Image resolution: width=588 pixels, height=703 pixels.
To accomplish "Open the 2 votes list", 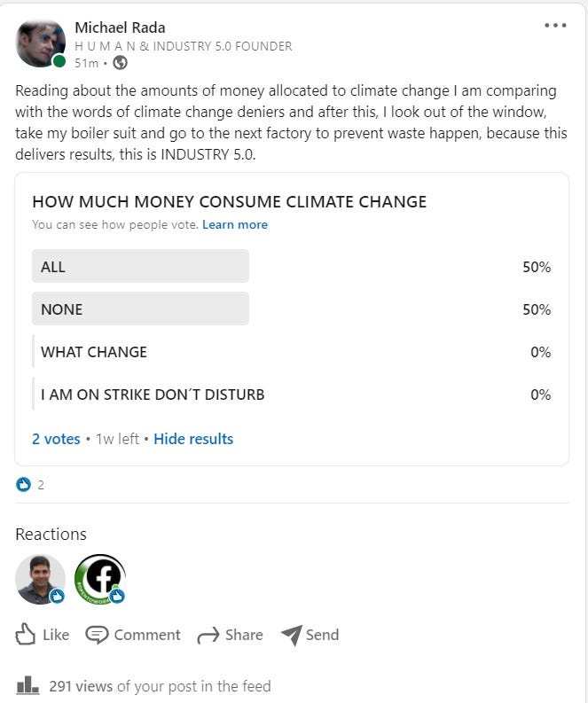I will 56,439.
